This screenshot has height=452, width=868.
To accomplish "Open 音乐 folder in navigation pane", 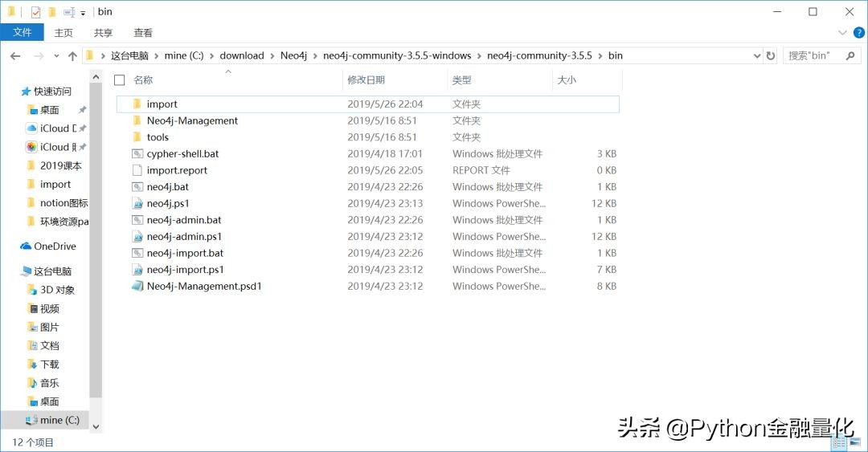I will click(x=43, y=383).
